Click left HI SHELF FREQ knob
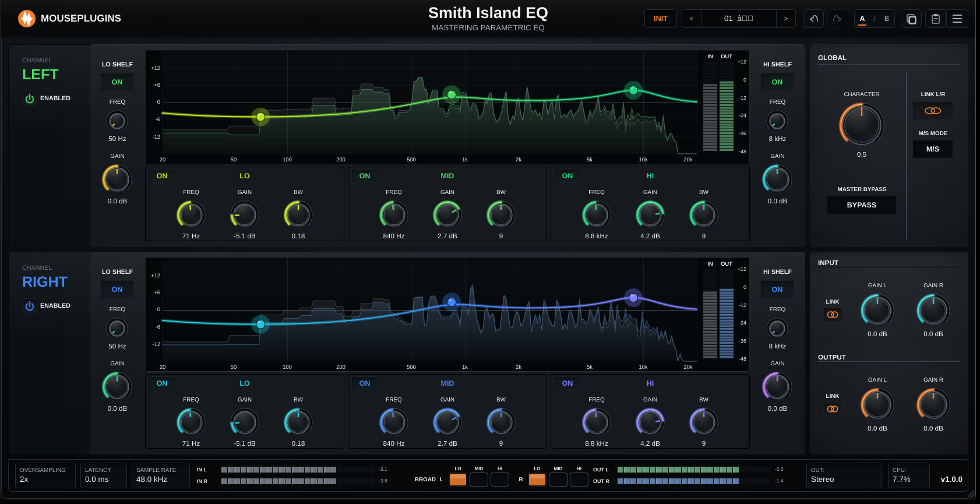The image size is (980, 504). 777,121
